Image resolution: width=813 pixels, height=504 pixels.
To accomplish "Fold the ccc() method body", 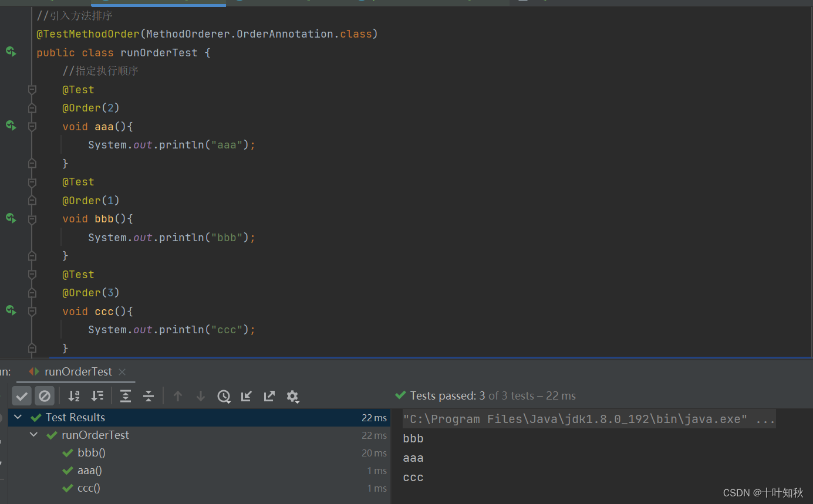I will pyautogui.click(x=32, y=311).
